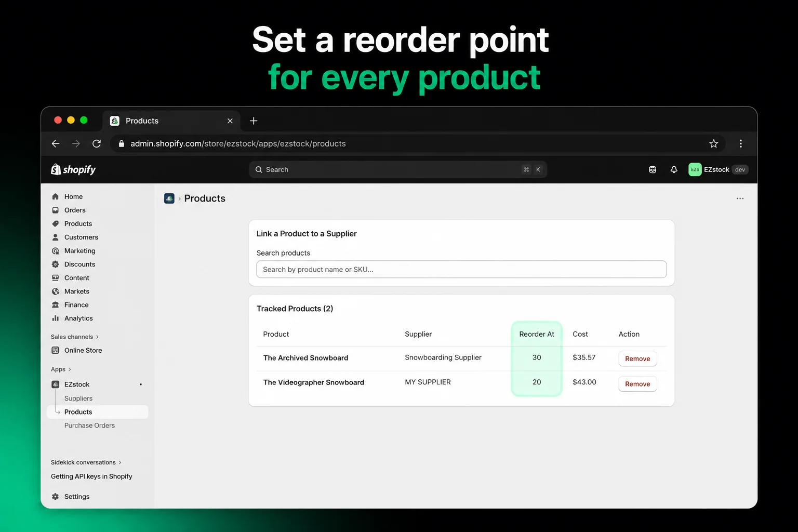The height and width of the screenshot is (532, 798).
Task: Open Purchase Orders under EZstock
Action: coord(89,425)
